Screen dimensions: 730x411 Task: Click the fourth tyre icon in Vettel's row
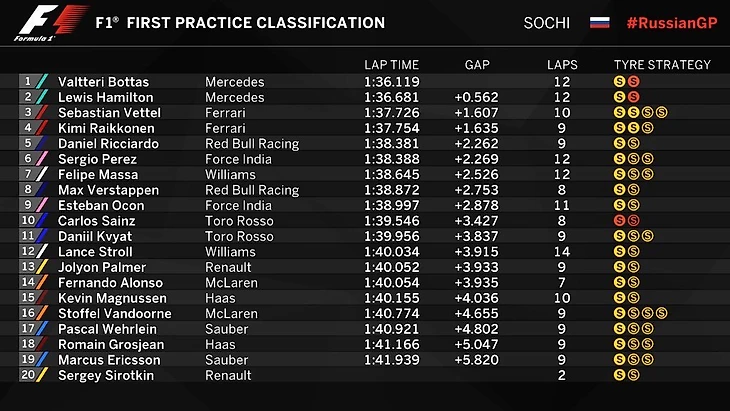[661, 113]
